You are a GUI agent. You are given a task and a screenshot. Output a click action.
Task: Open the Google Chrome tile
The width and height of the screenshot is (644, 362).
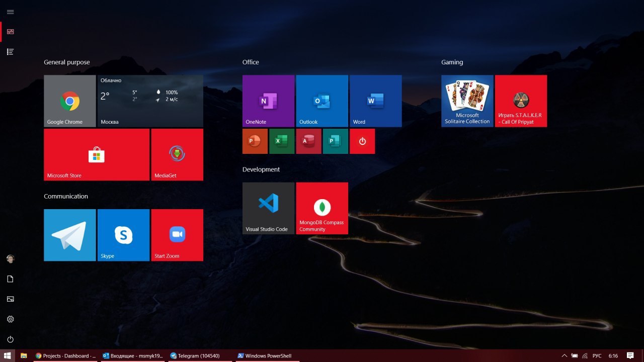(70, 101)
